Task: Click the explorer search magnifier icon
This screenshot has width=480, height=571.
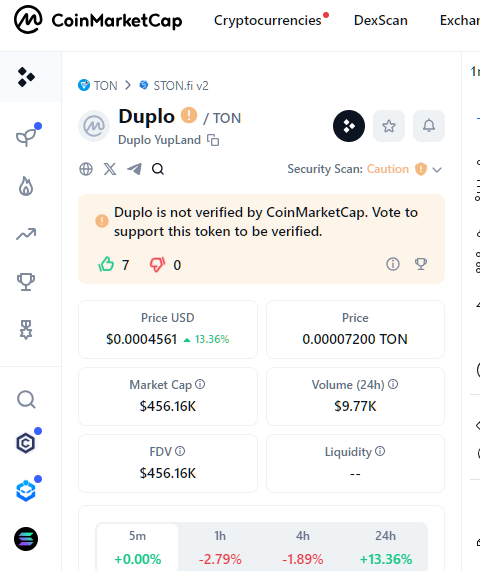Action: click(x=158, y=169)
